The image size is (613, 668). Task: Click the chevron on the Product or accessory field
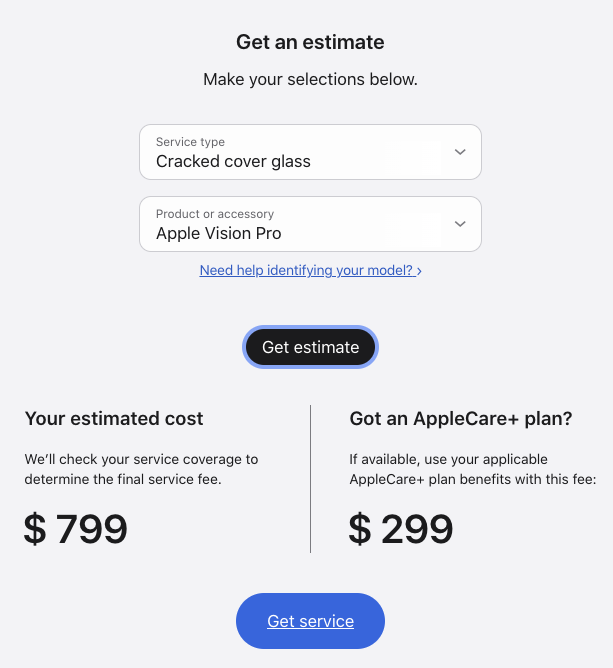pos(460,224)
